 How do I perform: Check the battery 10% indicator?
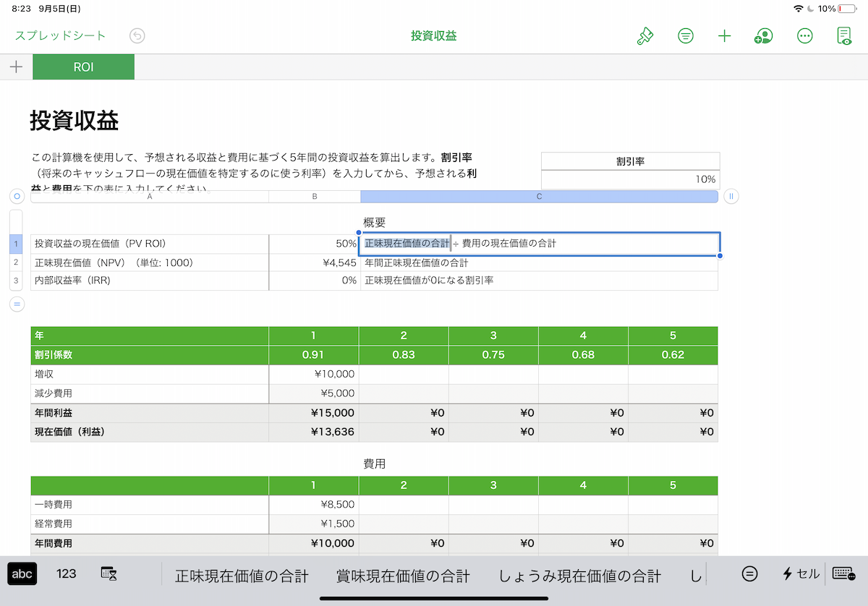coord(836,9)
